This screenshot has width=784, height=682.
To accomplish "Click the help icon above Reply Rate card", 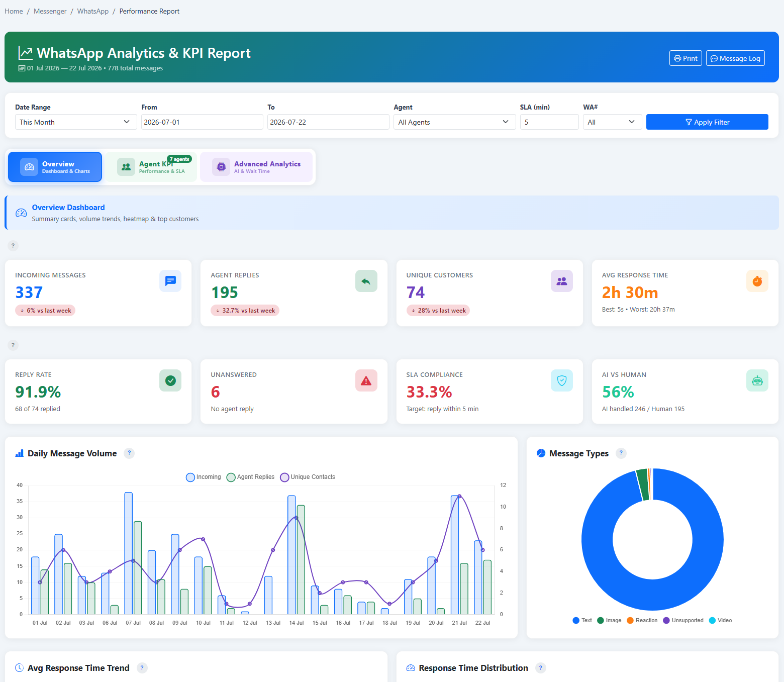I will [13, 345].
